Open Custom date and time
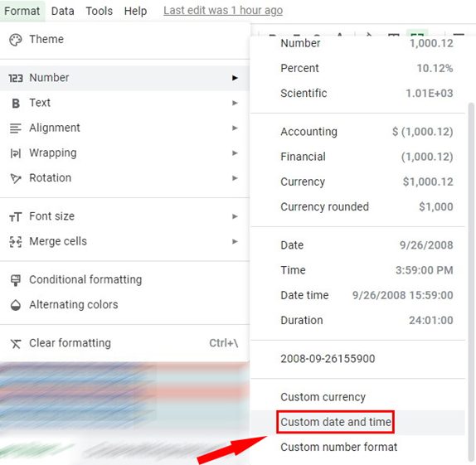This screenshot has height=465, width=476. tap(357, 422)
